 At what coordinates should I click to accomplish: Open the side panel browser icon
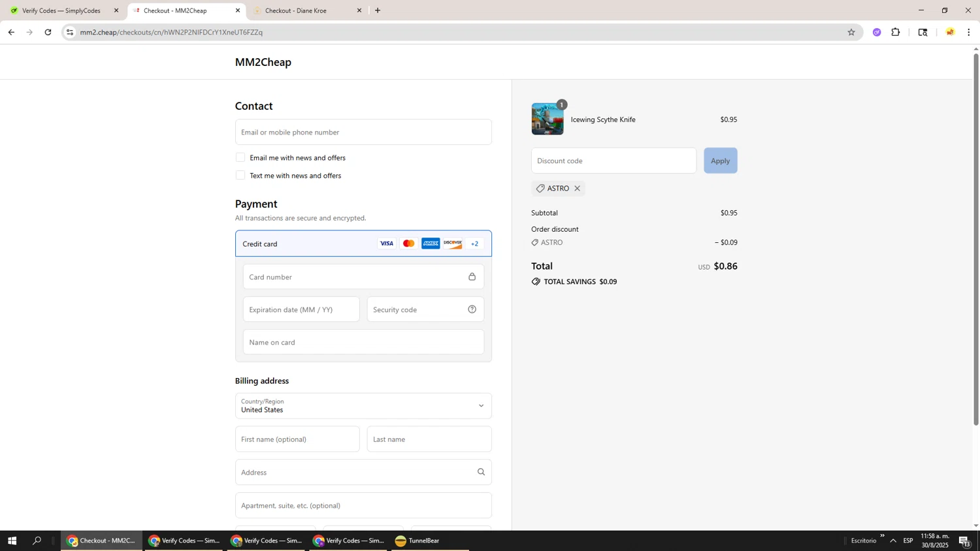(923, 32)
